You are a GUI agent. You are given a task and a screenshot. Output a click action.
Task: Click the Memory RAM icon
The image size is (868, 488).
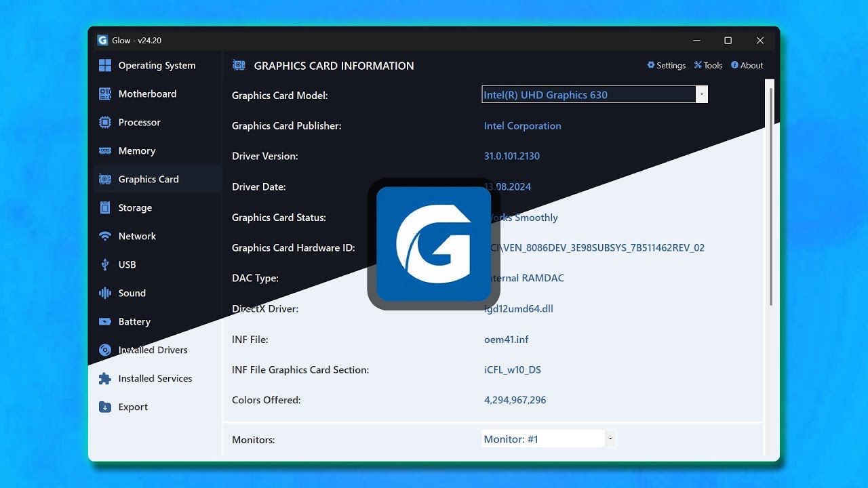(105, 150)
